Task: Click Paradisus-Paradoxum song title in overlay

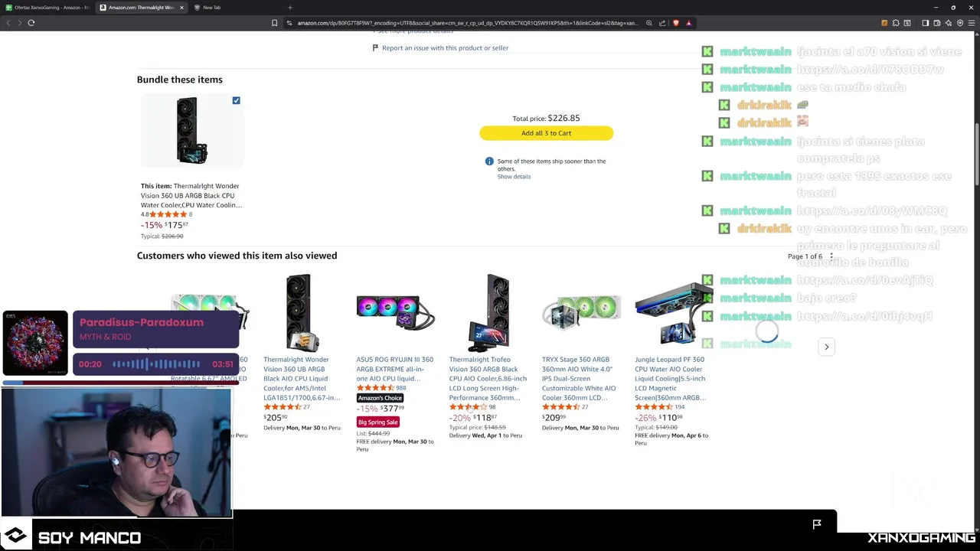Action: 142,322
